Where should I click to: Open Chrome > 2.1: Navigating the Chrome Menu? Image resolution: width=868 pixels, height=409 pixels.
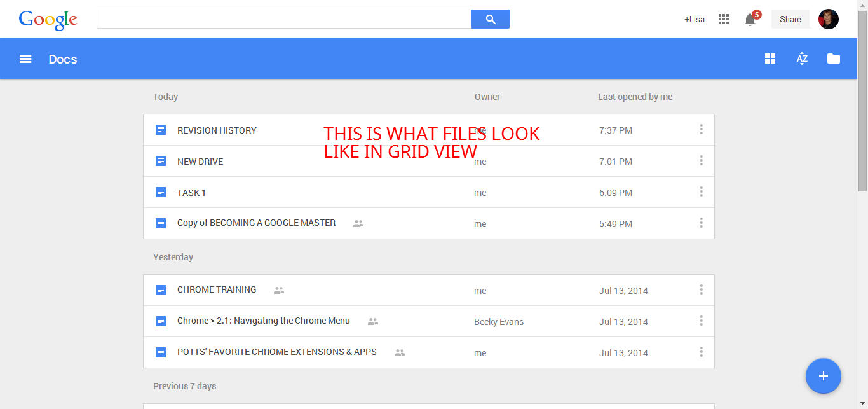pyautogui.click(x=264, y=321)
